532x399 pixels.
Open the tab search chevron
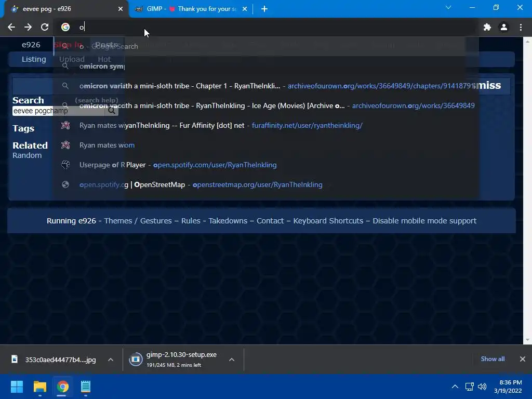(x=448, y=7)
